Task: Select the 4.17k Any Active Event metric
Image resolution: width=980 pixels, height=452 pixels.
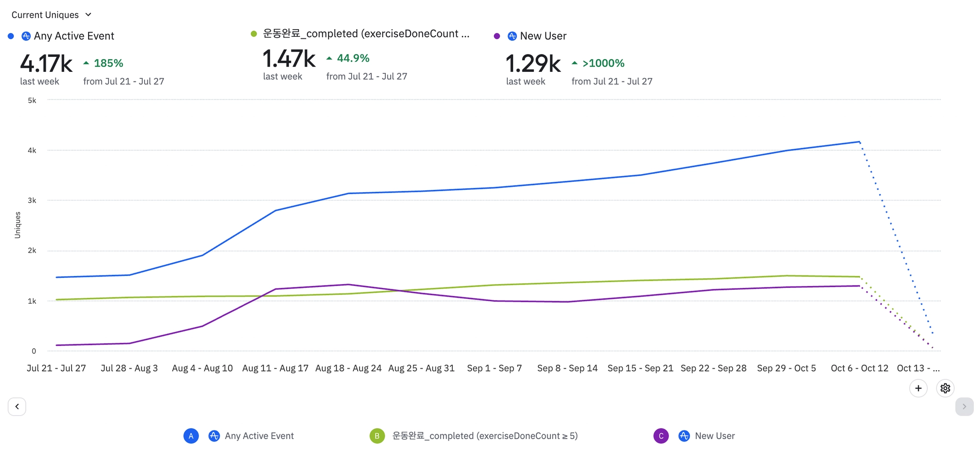Action: tap(46, 64)
